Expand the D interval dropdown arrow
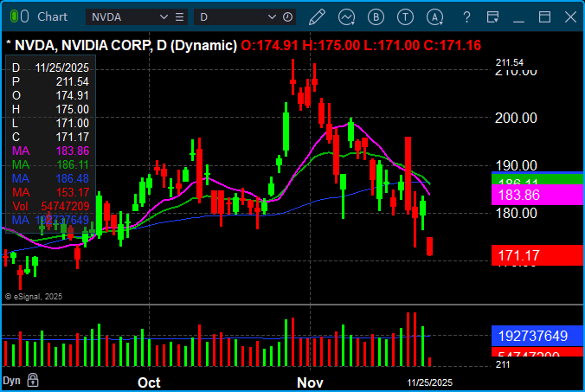 (x=272, y=17)
